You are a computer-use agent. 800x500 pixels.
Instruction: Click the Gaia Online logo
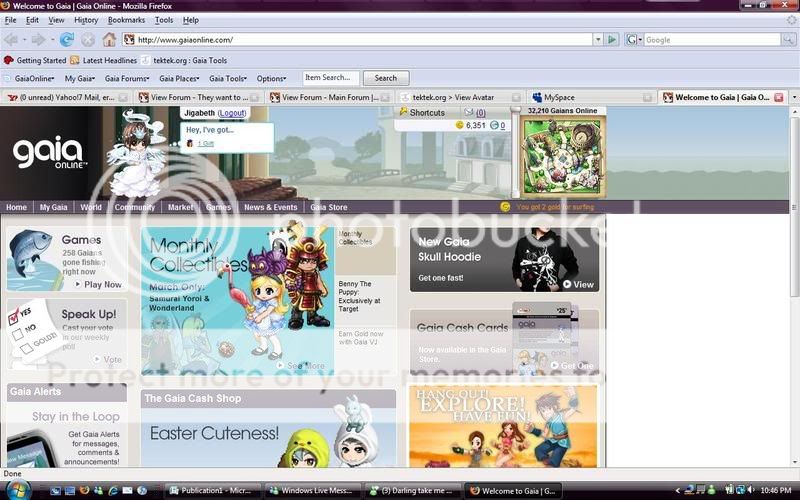pyautogui.click(x=50, y=153)
